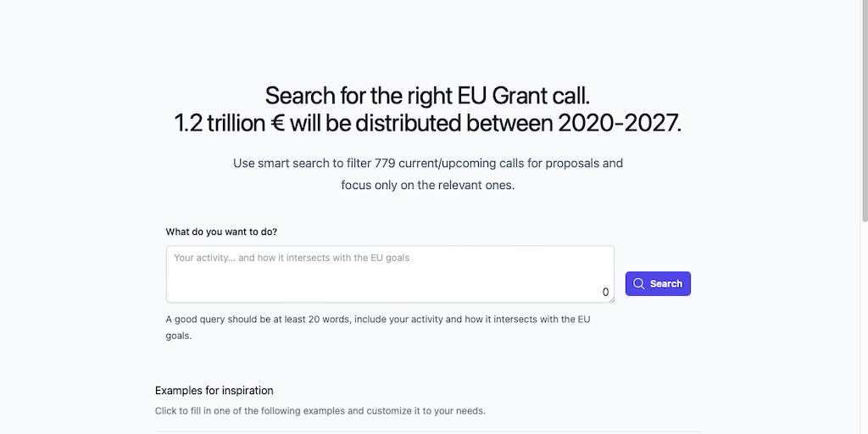The image size is (868, 434).
Task: Click the word "goals." ending the hint
Action: (179, 336)
